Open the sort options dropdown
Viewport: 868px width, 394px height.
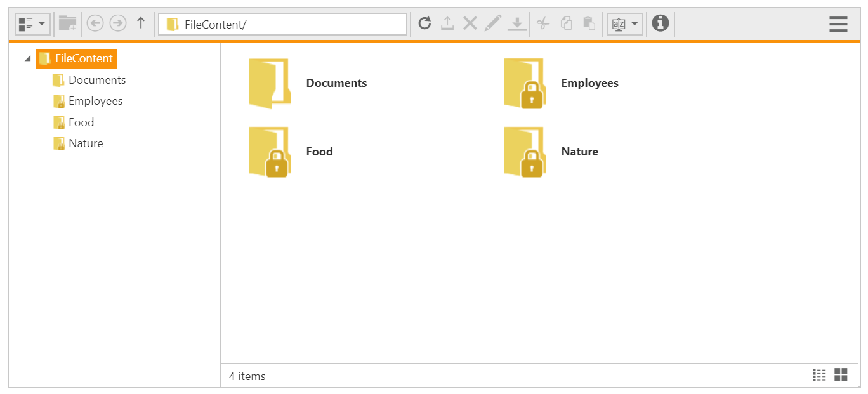click(x=624, y=23)
